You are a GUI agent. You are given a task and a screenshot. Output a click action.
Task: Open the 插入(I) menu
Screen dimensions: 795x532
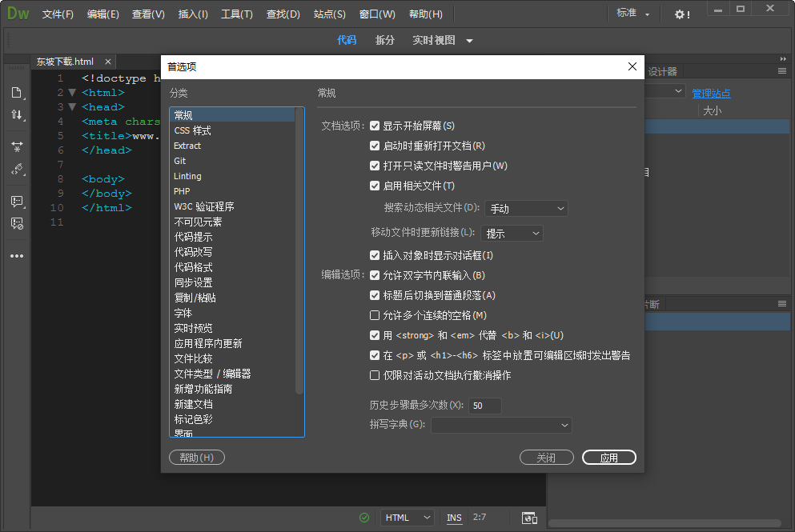coord(193,14)
